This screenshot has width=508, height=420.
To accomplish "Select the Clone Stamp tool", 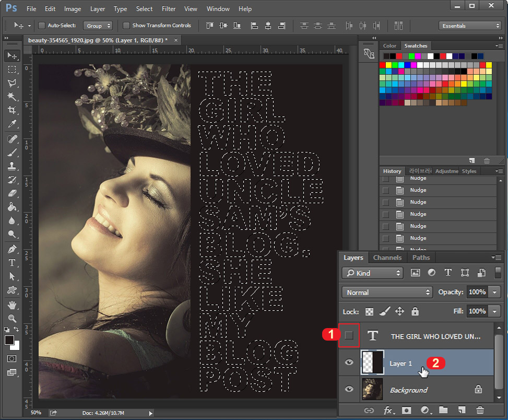I will point(12,166).
